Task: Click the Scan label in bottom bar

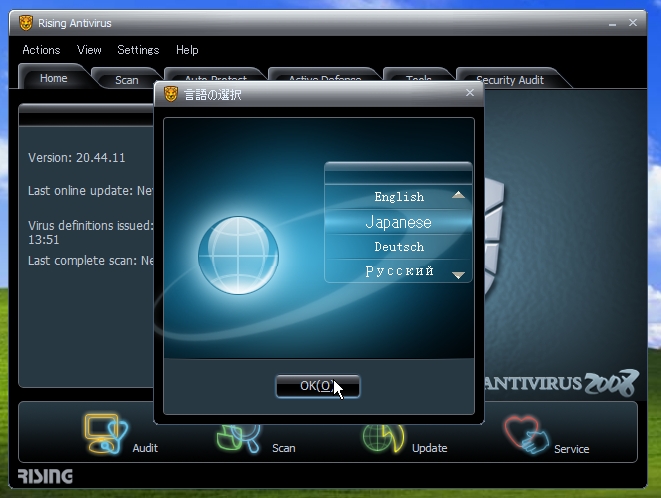Action: click(x=284, y=448)
